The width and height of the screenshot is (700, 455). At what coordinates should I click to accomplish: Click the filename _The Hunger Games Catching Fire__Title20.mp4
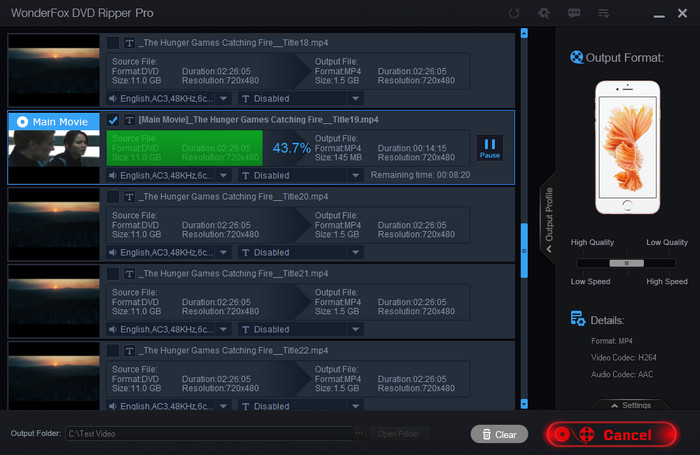tap(233, 197)
